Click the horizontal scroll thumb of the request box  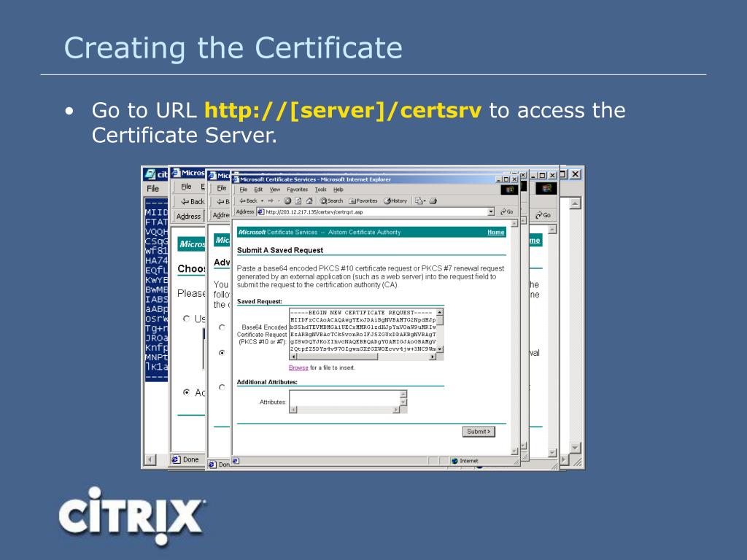[338, 357]
